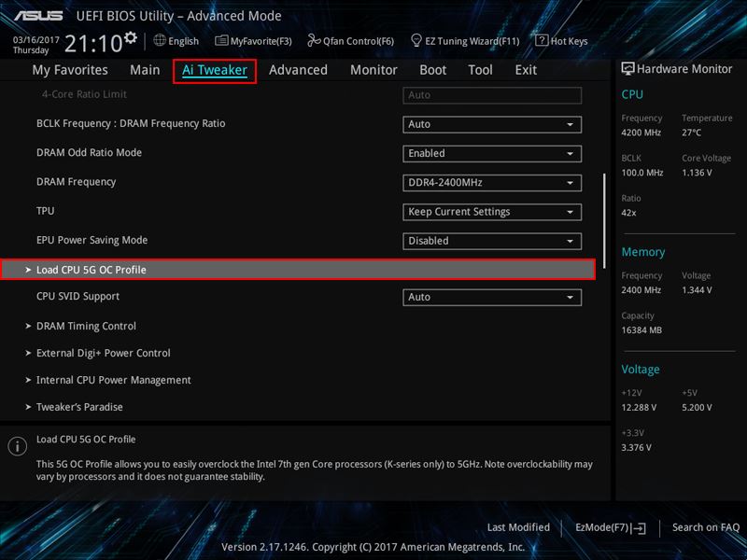Click the settings list scrollbar
The image size is (747, 560).
pyautogui.click(x=604, y=221)
